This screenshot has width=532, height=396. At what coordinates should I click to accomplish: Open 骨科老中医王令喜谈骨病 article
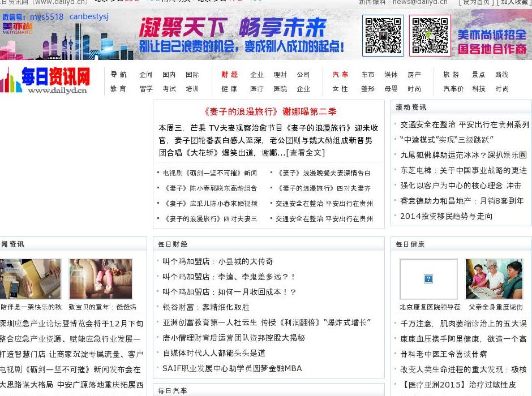tap(444, 354)
